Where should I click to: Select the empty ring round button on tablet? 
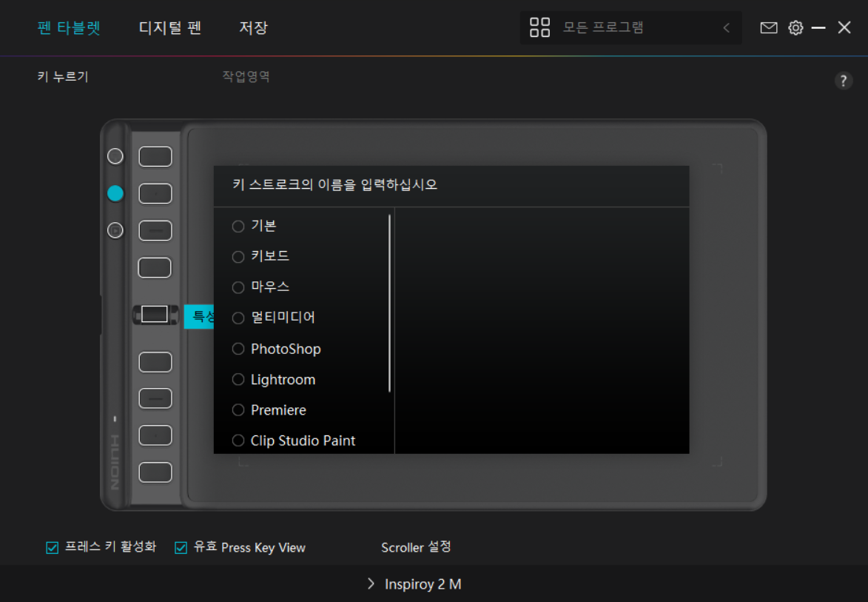pos(115,156)
